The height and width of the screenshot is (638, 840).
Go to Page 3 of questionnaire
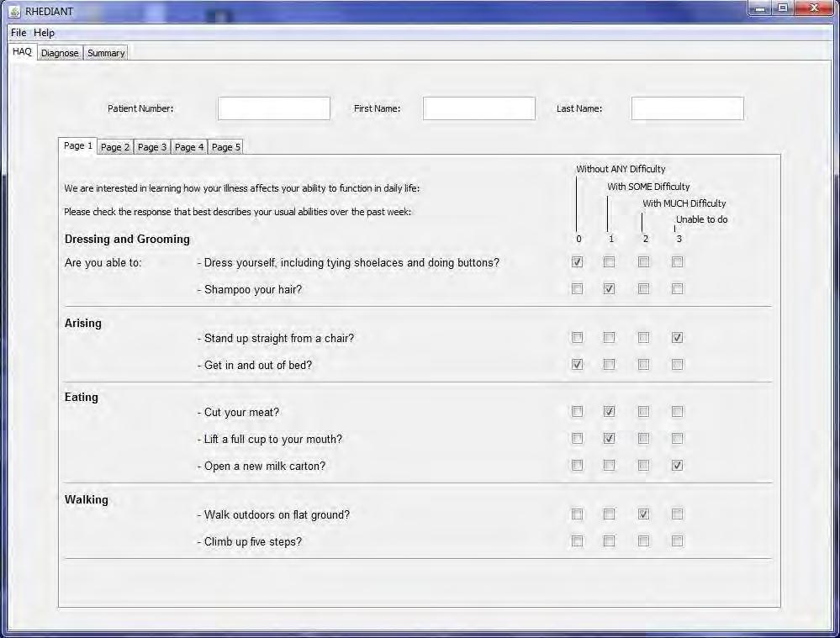pos(152,147)
